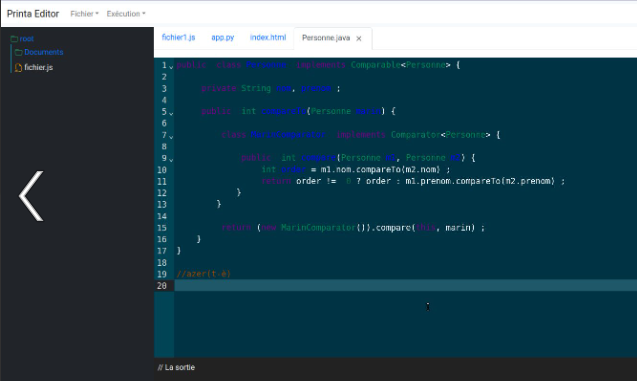Click 'MarinComparator' class name on line 7
Viewport: 637px width, 381px height.
coord(288,134)
